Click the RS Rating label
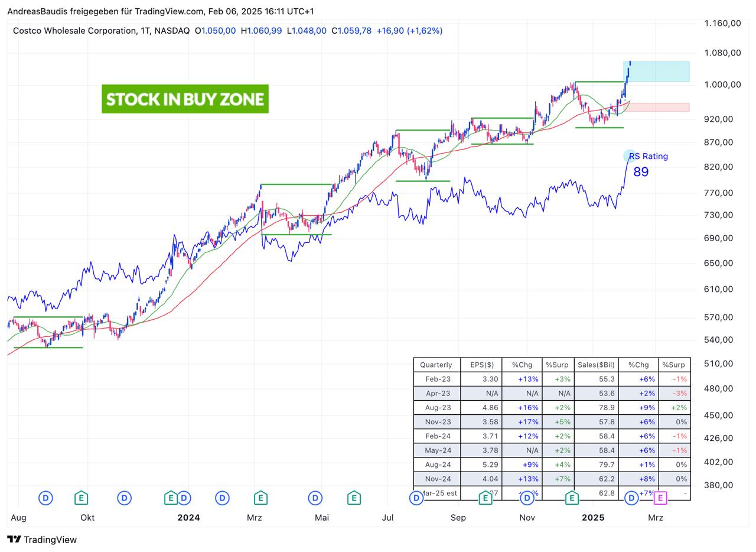This screenshot has height=552, width=756. point(648,157)
